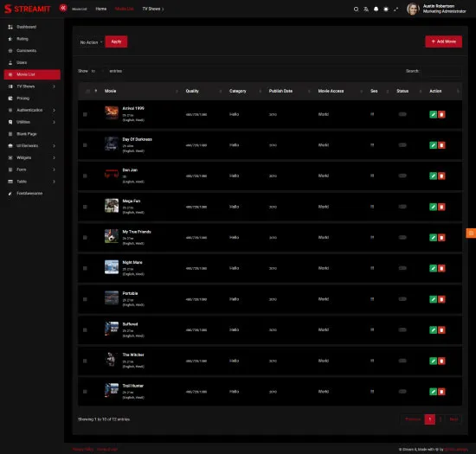Screen dimensions: 476x454
Task: Open the notifications bell icon
Action: [376, 10]
